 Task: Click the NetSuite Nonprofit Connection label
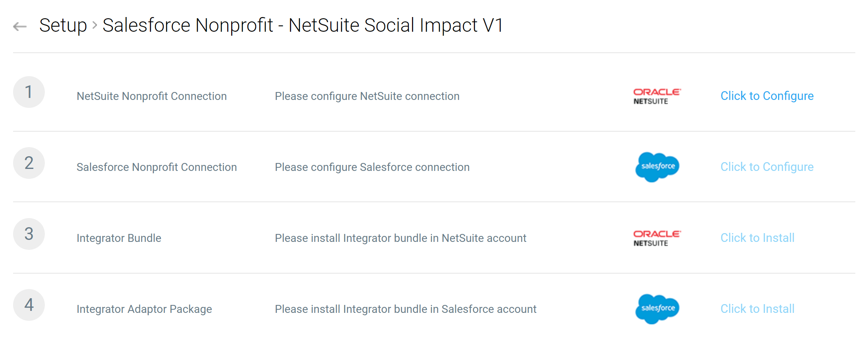pyautogui.click(x=151, y=96)
